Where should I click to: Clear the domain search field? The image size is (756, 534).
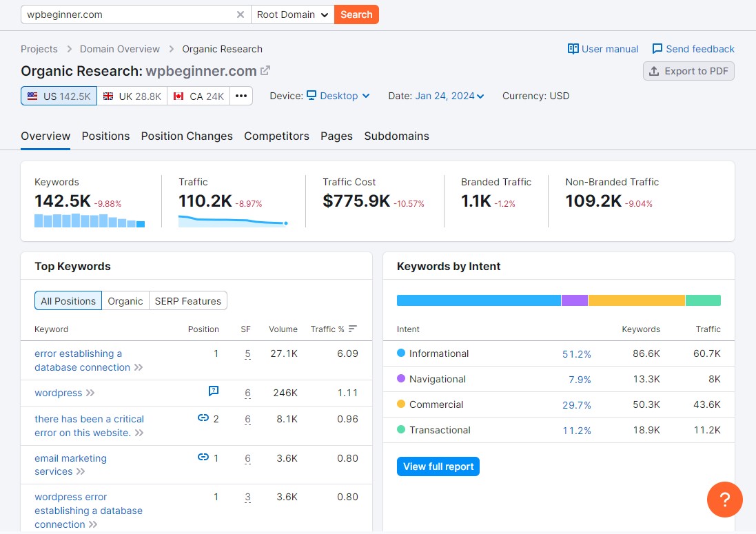coord(240,14)
